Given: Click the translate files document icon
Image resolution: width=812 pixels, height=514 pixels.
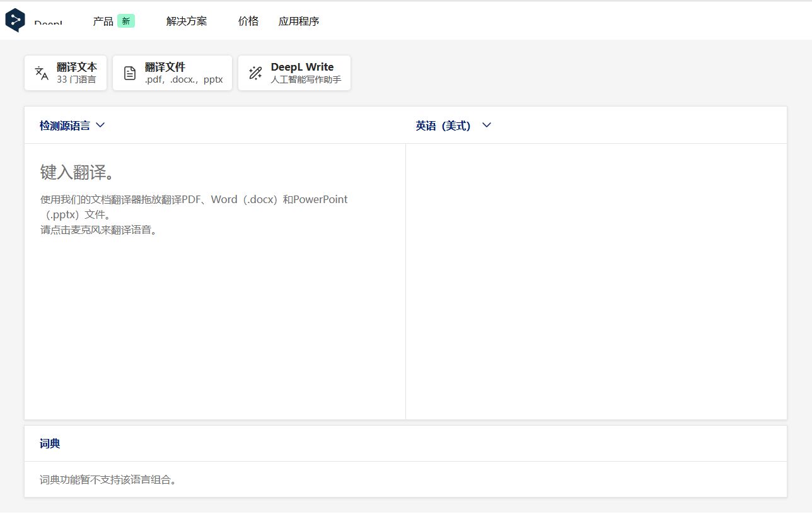Looking at the screenshot, I should pos(129,73).
